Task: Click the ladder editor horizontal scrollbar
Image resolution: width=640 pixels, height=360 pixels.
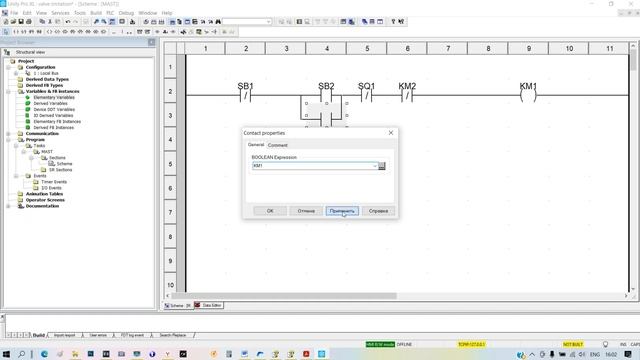Action: click(284, 296)
